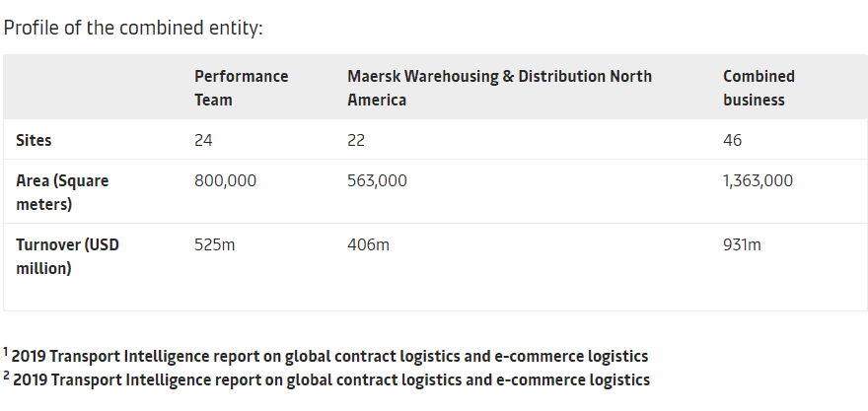The image size is (868, 411).
Task: Click footnote 2 Transport Intelligence report text
Action: click(331, 380)
